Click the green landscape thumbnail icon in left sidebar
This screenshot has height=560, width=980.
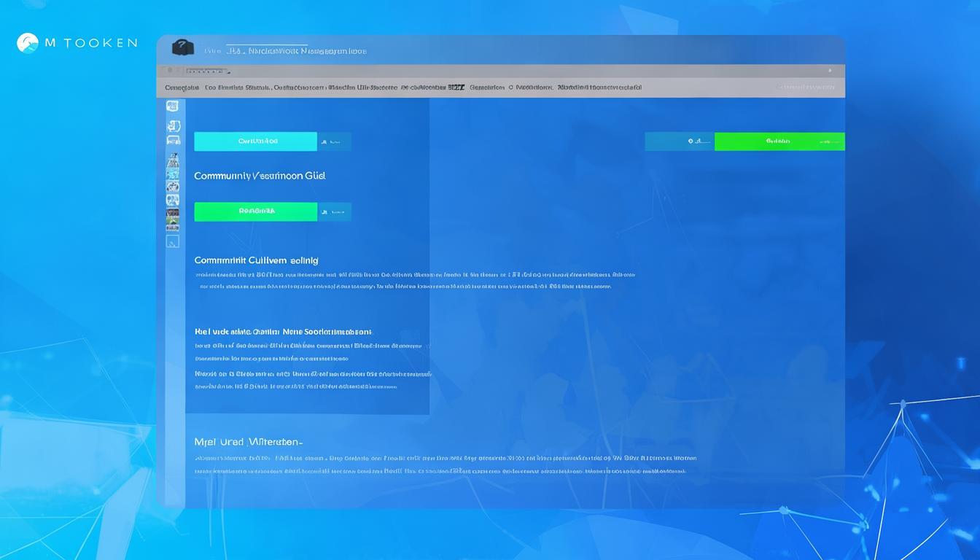(173, 217)
